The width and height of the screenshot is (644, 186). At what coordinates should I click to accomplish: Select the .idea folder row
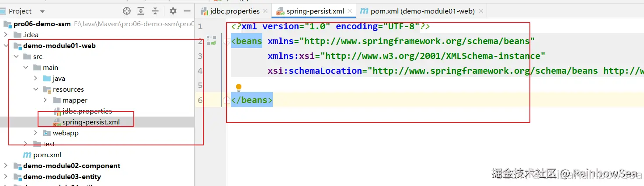(31, 35)
